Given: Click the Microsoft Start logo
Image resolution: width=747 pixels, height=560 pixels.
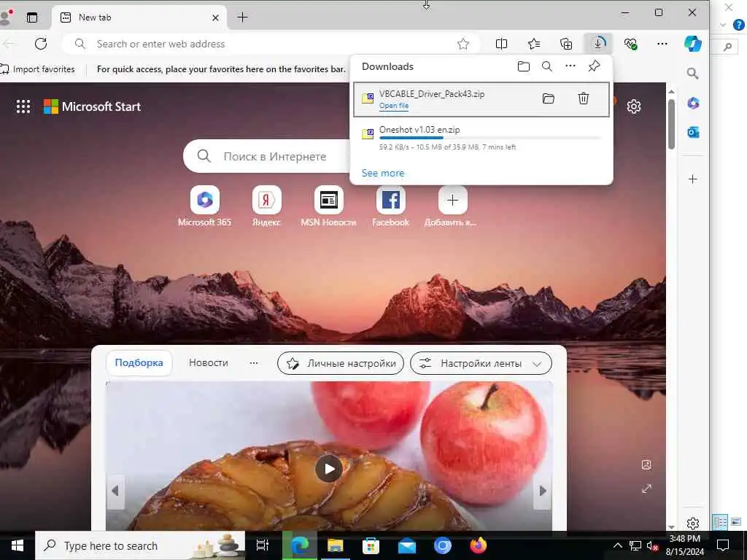Looking at the screenshot, I should pos(93,106).
